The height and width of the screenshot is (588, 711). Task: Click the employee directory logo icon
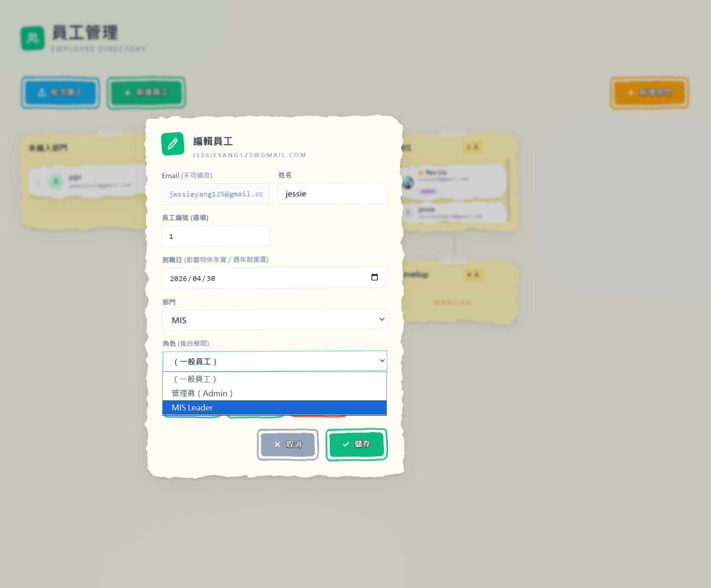tap(33, 38)
